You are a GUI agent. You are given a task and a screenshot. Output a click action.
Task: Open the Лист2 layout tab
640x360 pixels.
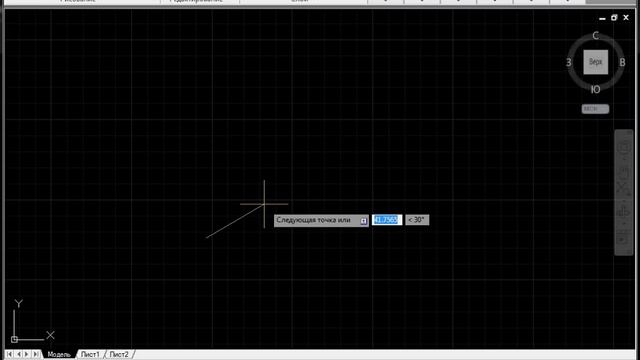coord(119,354)
